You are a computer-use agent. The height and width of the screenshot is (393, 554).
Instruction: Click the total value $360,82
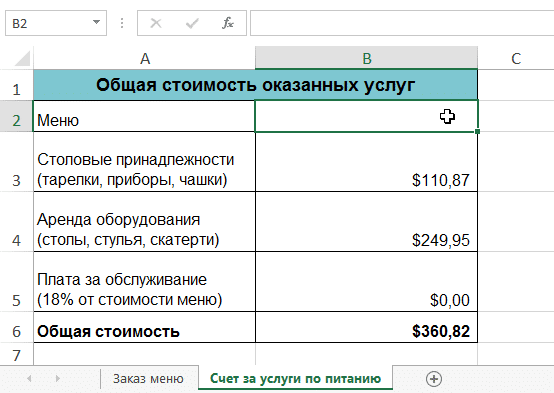[x=441, y=331]
